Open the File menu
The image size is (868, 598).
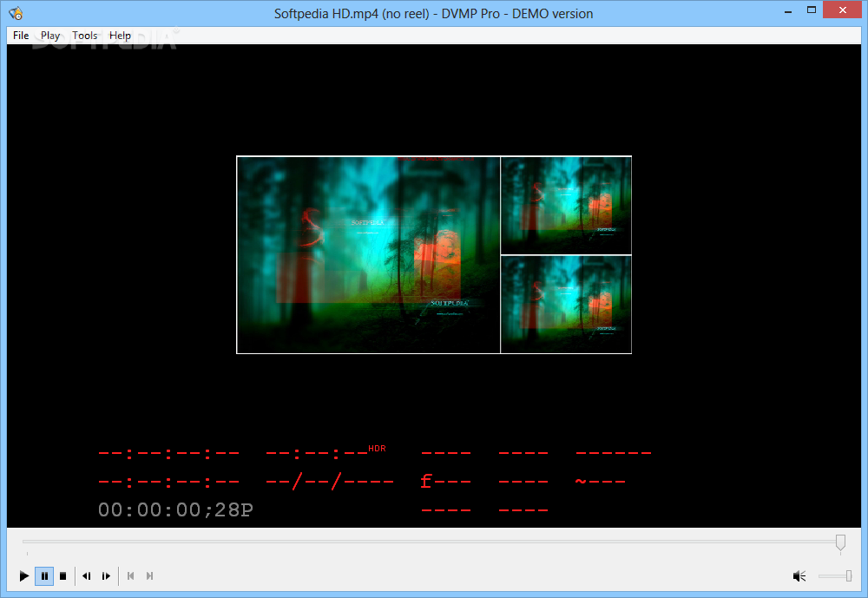[21, 36]
